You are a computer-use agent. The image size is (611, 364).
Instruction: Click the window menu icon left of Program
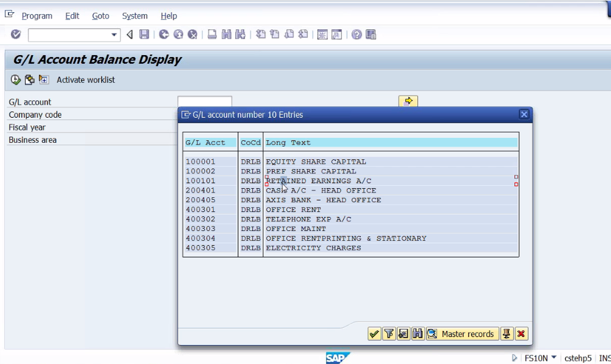pyautogui.click(x=9, y=15)
